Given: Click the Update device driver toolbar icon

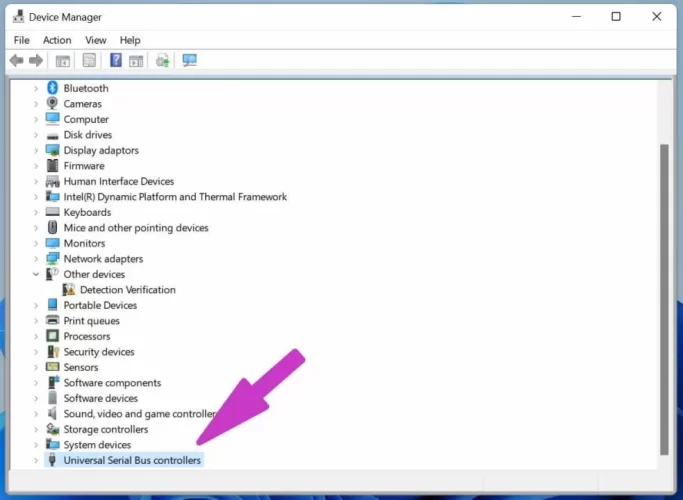Looking at the screenshot, I should coord(162,61).
